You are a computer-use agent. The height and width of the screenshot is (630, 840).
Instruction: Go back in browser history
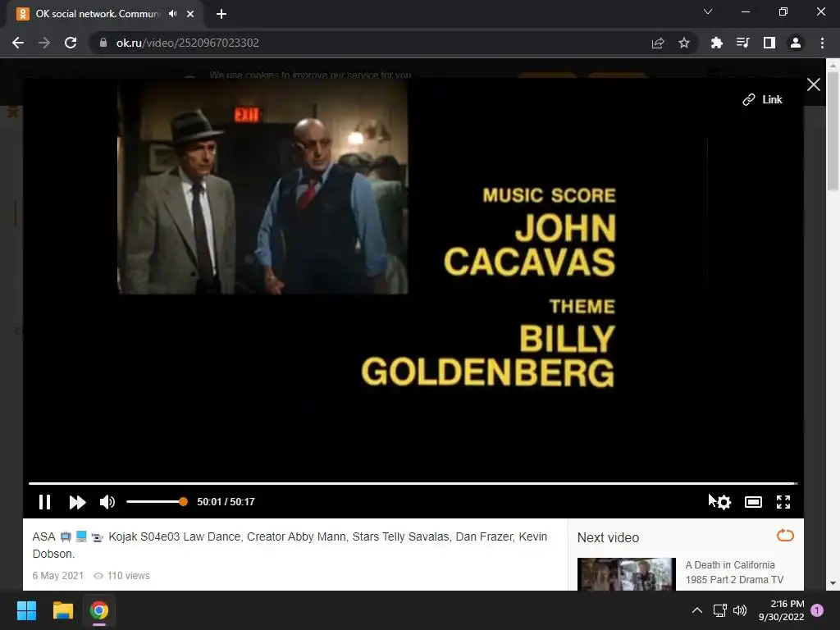[18, 43]
